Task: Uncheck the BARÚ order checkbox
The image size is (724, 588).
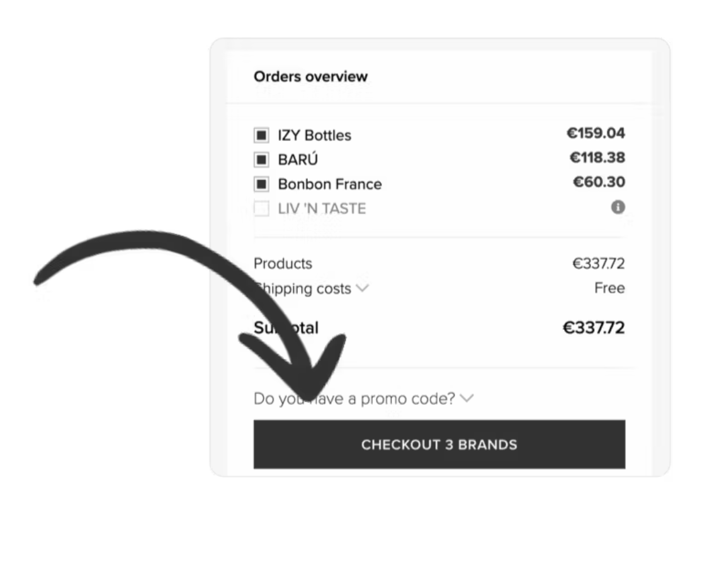Action: click(261, 160)
